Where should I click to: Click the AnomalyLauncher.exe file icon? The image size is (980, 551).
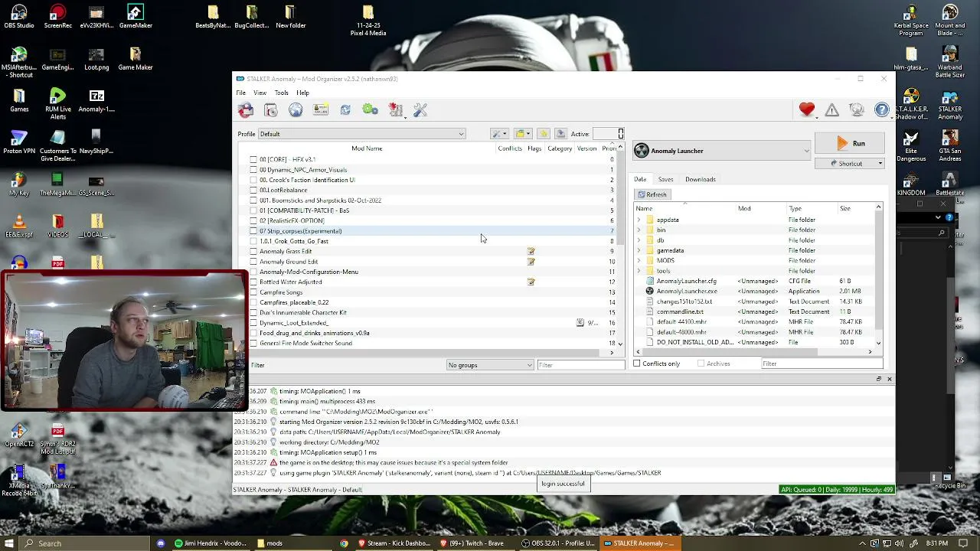[650, 291]
